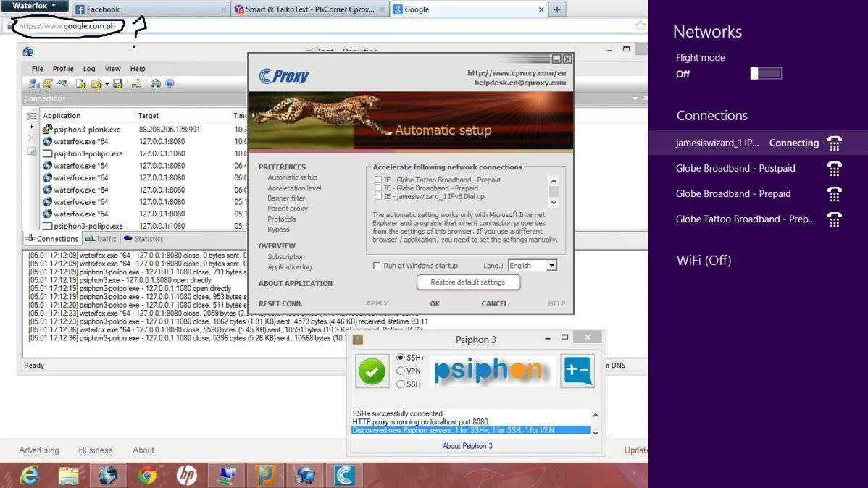Open Profile menu in Proxifier

[x=63, y=69]
